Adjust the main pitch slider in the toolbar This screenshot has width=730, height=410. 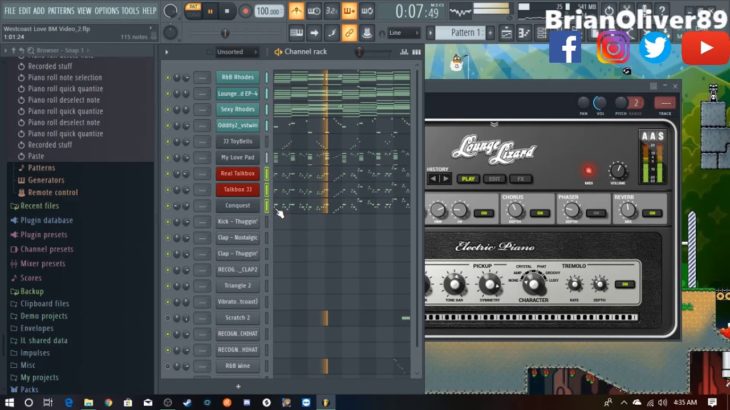(225, 33)
